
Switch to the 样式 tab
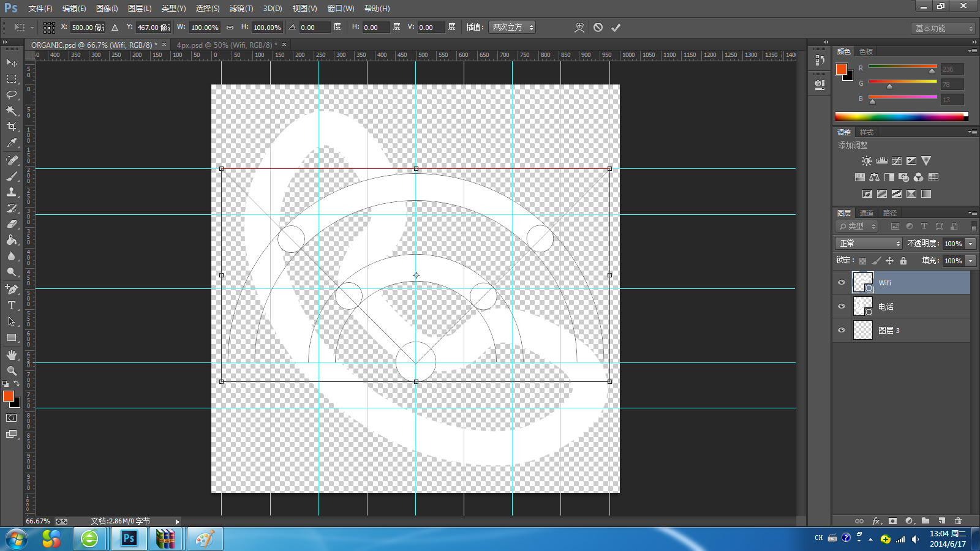coord(867,132)
